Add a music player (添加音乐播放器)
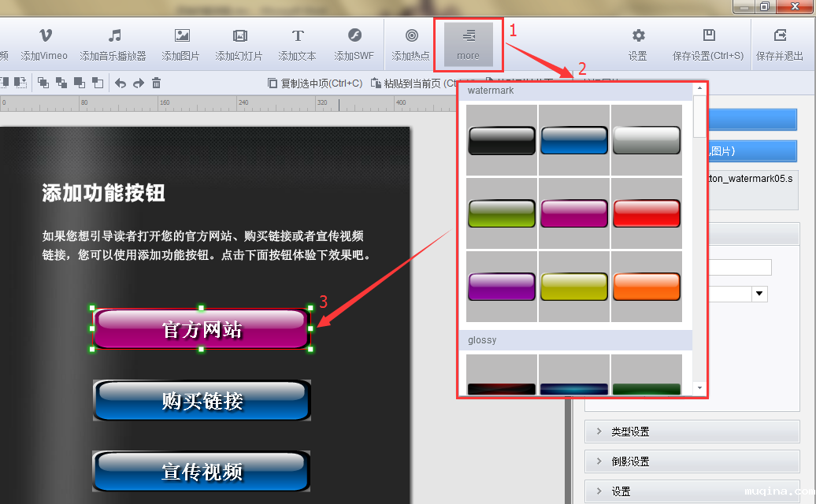Image resolution: width=816 pixels, height=504 pixels. 113,44
